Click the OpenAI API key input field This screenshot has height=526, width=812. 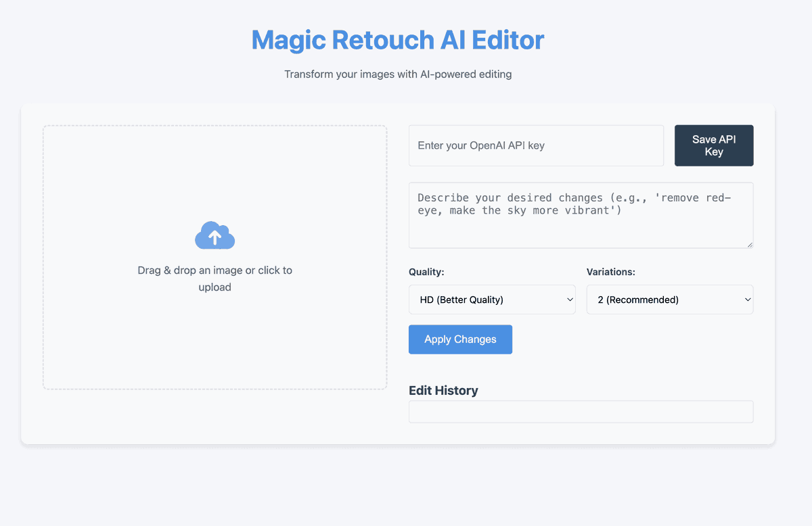(x=536, y=145)
